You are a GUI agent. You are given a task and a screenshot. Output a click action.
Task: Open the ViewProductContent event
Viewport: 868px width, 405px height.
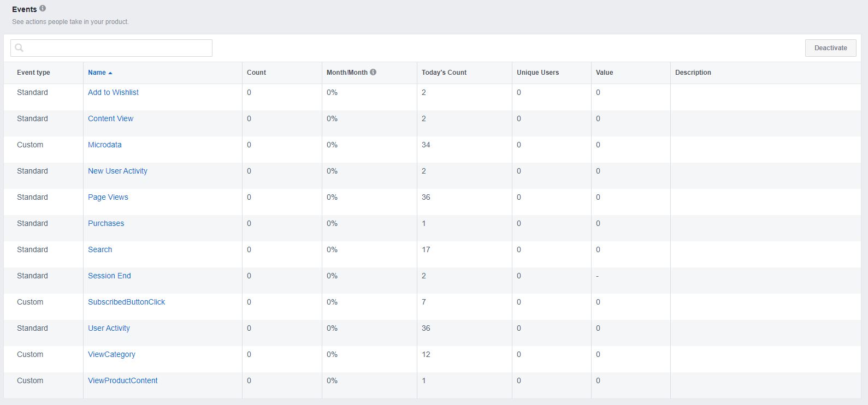click(122, 380)
